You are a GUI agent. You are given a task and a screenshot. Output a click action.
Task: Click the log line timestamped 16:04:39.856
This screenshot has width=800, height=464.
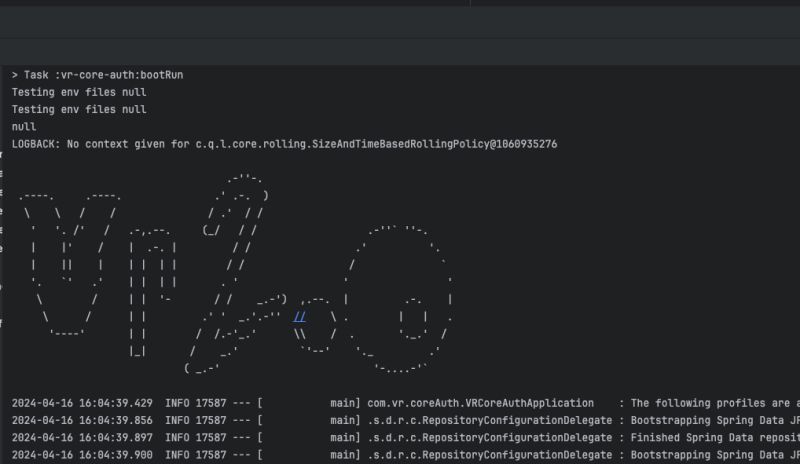[406, 421]
